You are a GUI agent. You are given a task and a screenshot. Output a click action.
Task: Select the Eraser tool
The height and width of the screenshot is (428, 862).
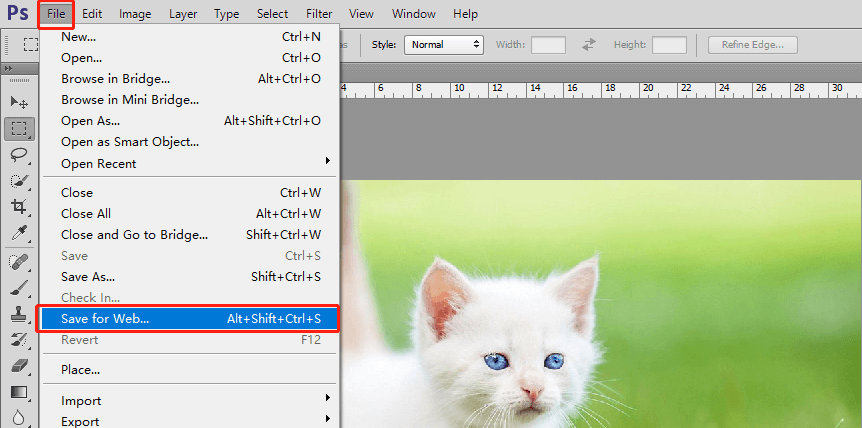pos(19,365)
